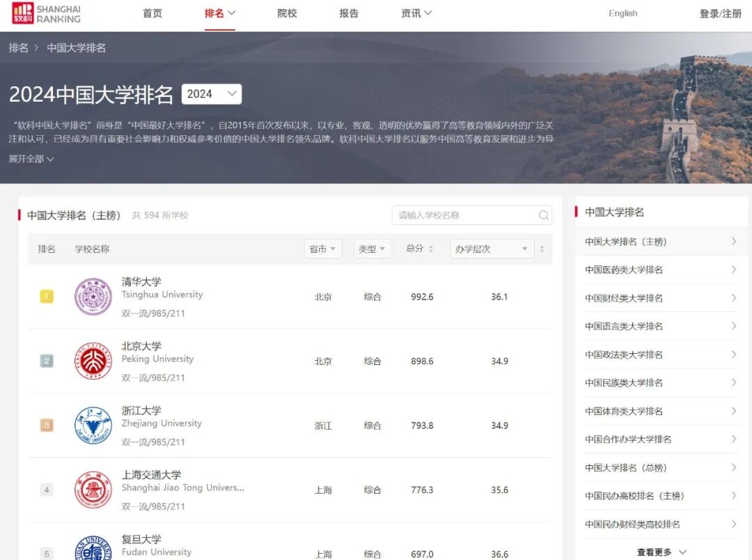The height and width of the screenshot is (560, 752).
Task: Click Peking University's score 898.6
Action: [422, 361]
